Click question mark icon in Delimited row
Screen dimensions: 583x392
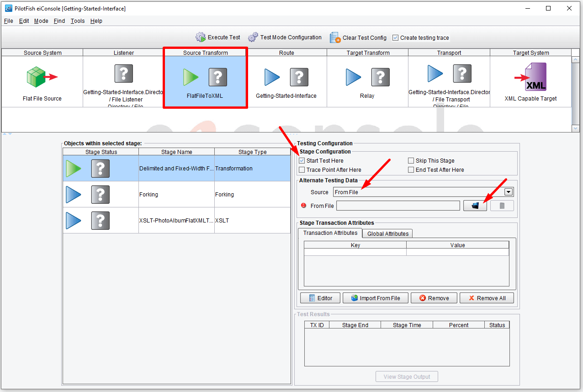(x=101, y=169)
